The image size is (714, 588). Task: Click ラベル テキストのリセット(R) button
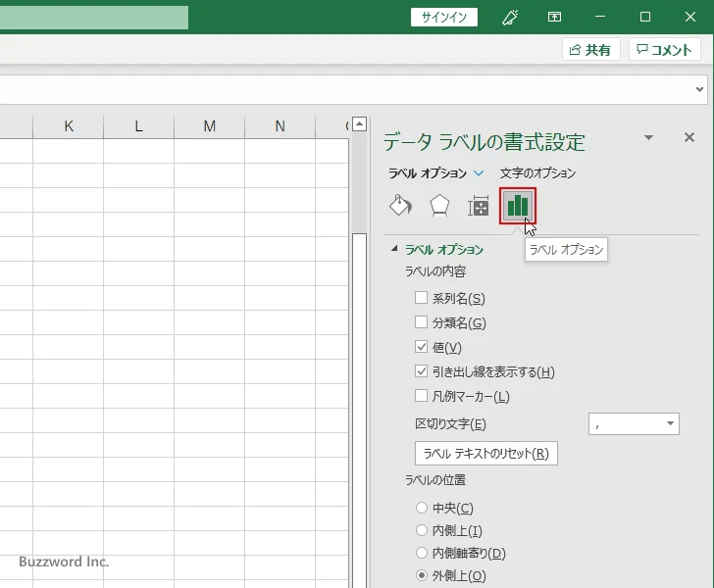pyautogui.click(x=486, y=454)
